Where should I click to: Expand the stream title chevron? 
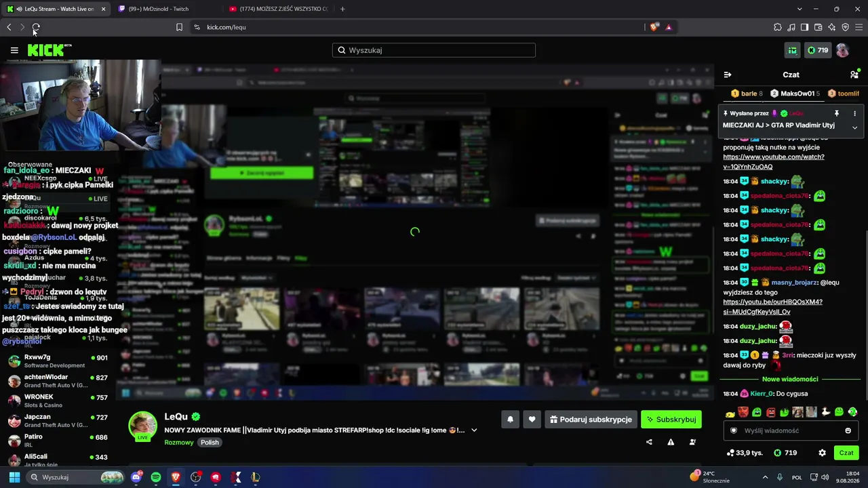pyautogui.click(x=474, y=430)
